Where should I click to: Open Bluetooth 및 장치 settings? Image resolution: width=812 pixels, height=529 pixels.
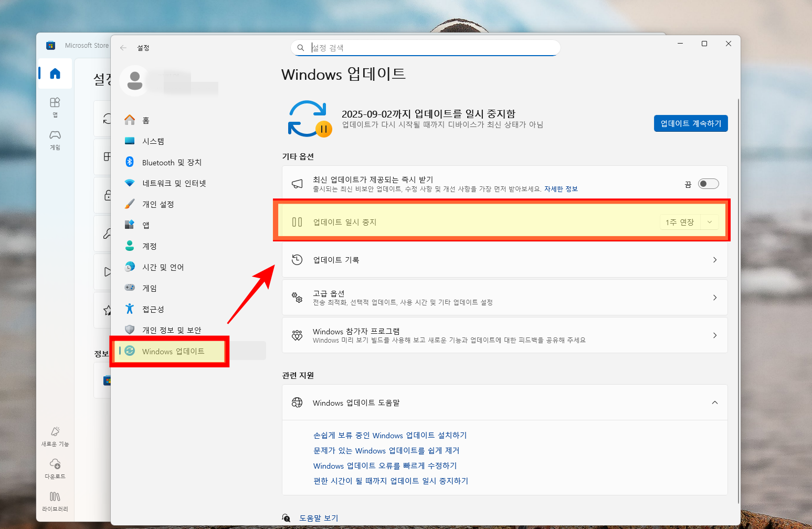(192, 162)
